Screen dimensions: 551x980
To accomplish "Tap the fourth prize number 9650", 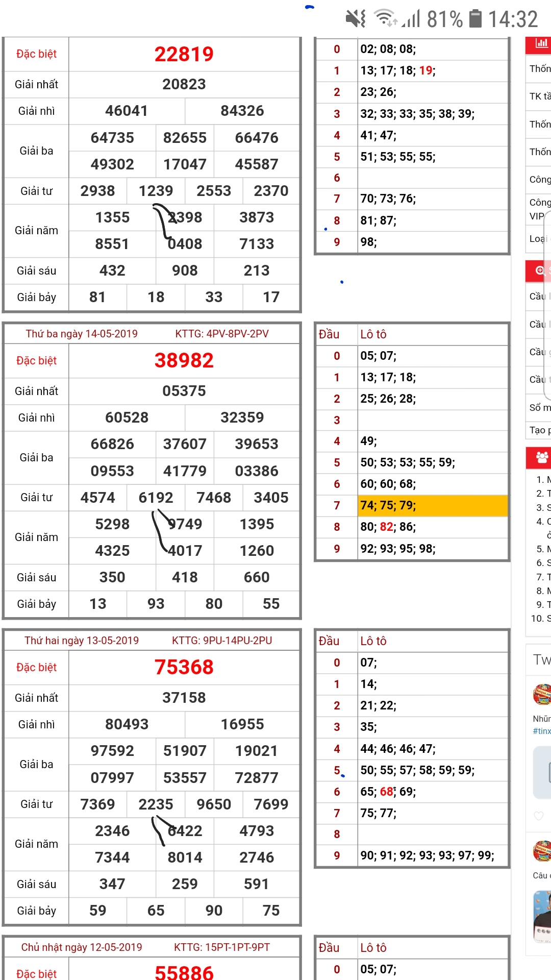I will pos(214,804).
